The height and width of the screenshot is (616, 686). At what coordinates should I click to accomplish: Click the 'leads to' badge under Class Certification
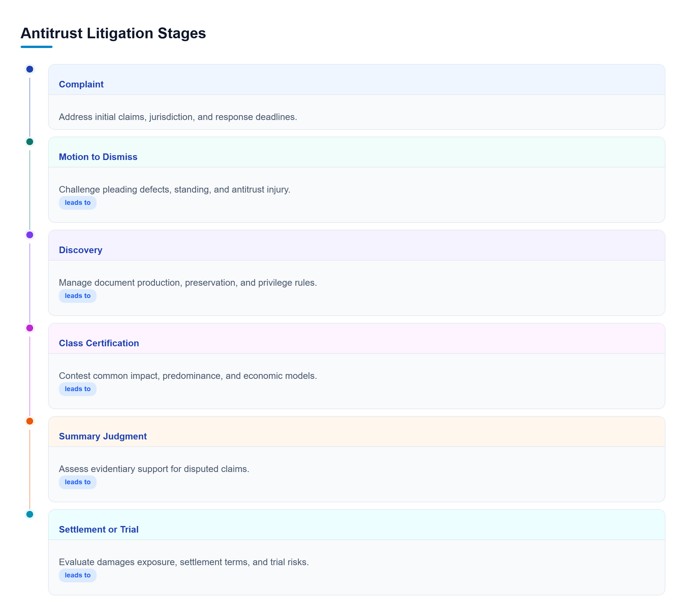pos(77,389)
